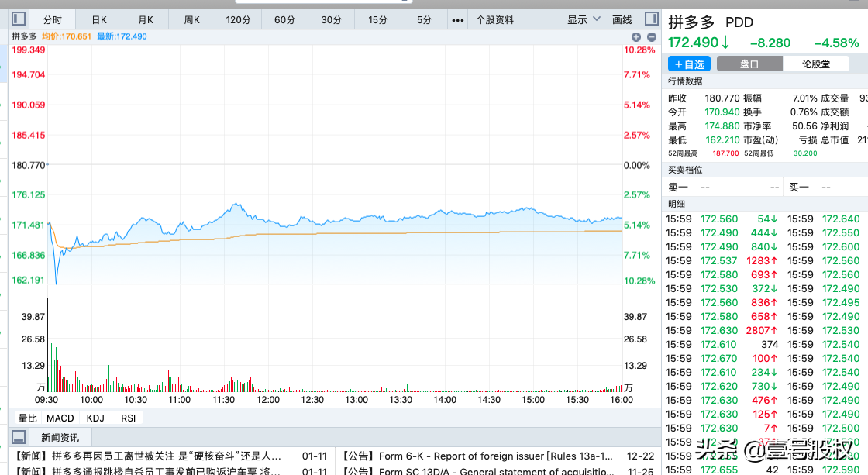The image size is (868, 475).
Task: Open the 画线 drawing tool
Action: click(622, 19)
